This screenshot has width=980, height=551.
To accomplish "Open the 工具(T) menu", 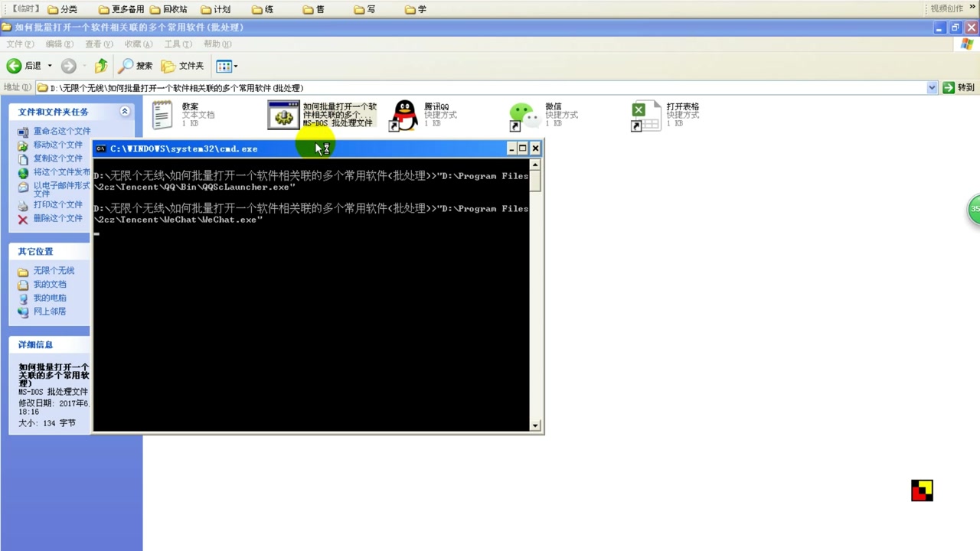I will [178, 44].
